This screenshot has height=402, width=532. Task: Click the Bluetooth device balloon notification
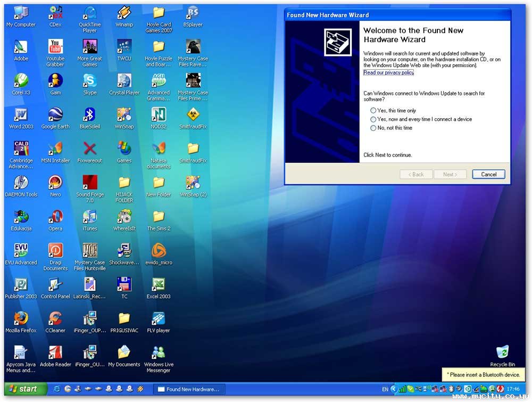[x=484, y=375]
